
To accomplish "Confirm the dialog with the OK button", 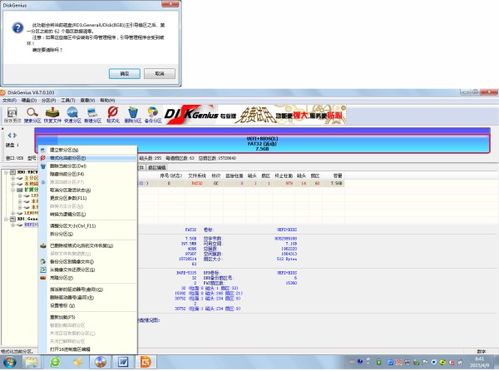I will 124,74.
